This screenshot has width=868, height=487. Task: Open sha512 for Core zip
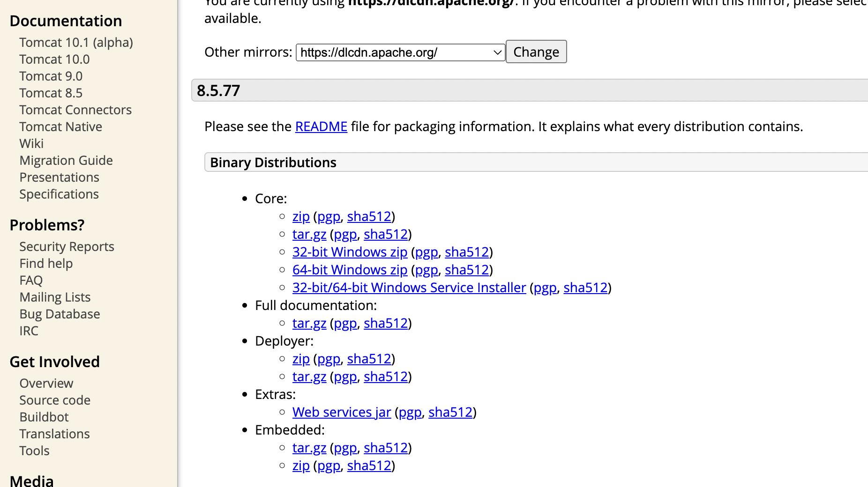click(369, 216)
